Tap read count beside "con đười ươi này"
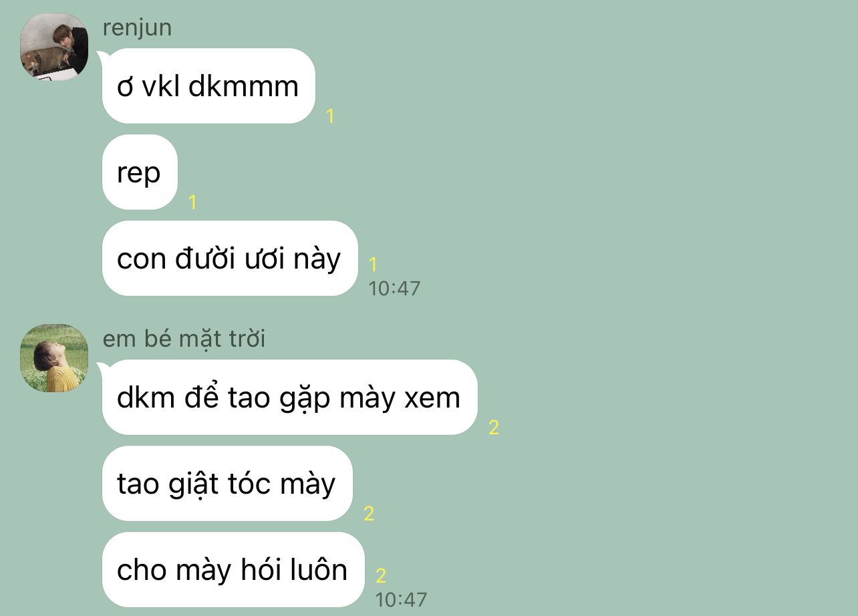 pyautogui.click(x=373, y=265)
